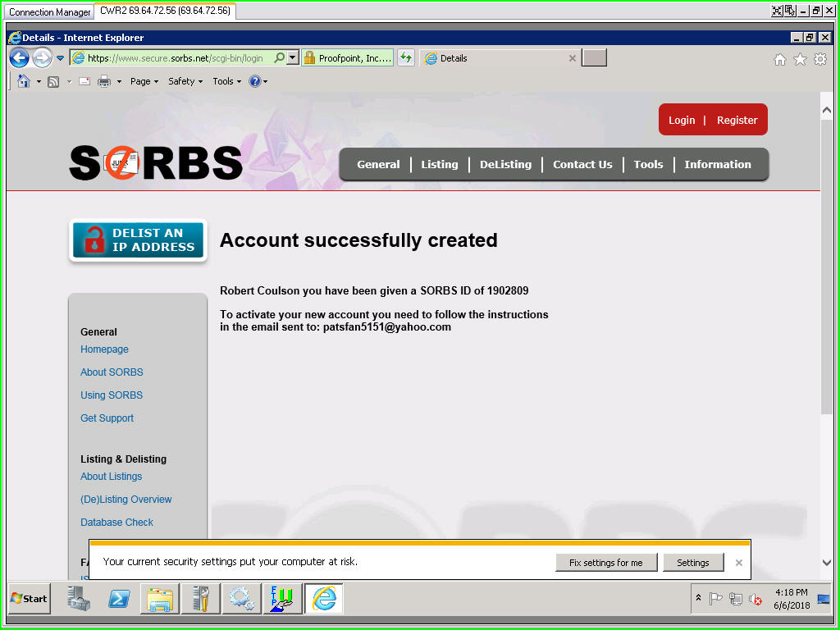Open the Information navigation item
Viewport: 840px width, 630px height.
[717, 164]
